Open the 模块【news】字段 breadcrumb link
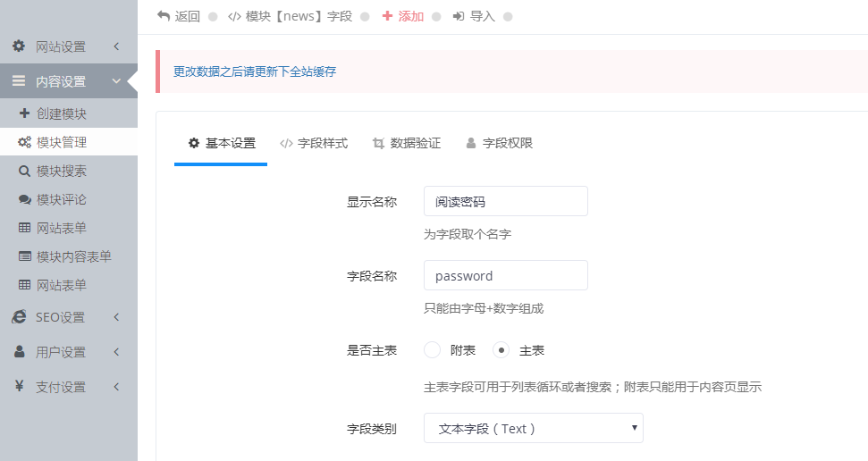The height and width of the screenshot is (461, 868). (290, 16)
